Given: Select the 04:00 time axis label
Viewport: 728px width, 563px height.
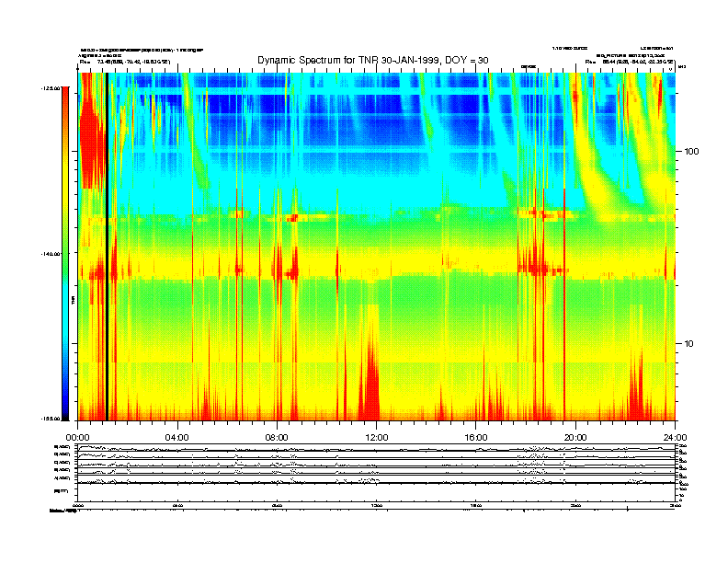Looking at the screenshot, I should click(x=177, y=438).
